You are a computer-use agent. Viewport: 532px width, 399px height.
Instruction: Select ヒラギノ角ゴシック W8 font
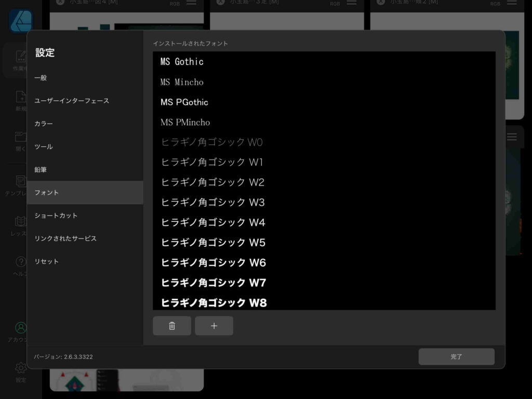(324, 302)
